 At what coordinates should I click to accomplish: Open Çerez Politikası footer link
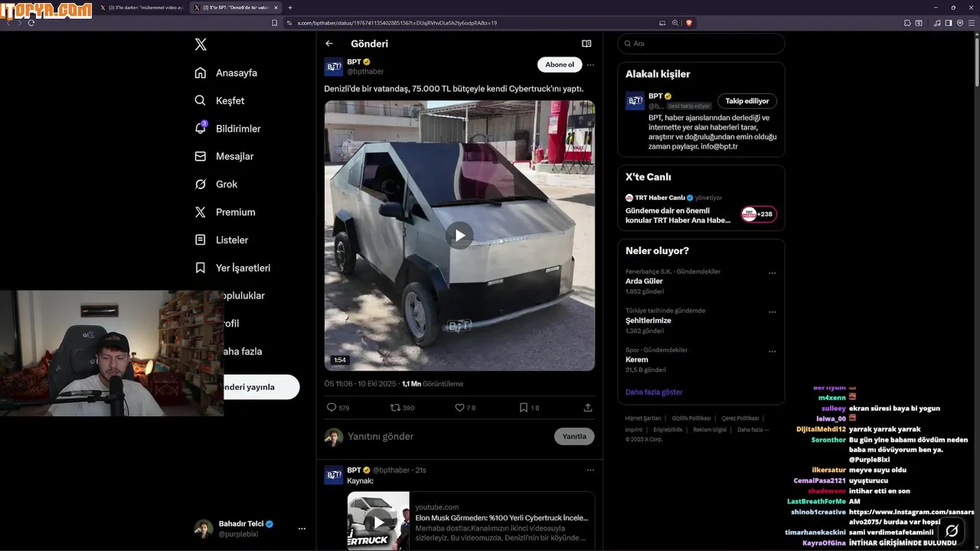[x=740, y=419]
